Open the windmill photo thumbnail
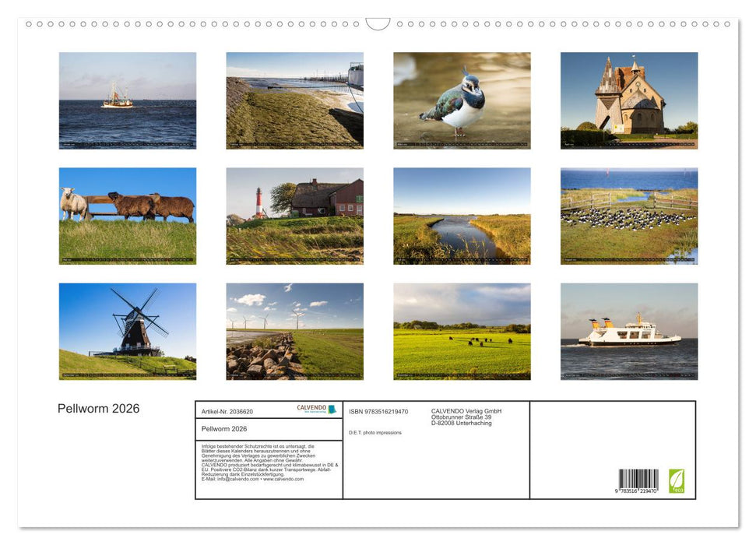This screenshot has width=756, height=545. coord(128,330)
